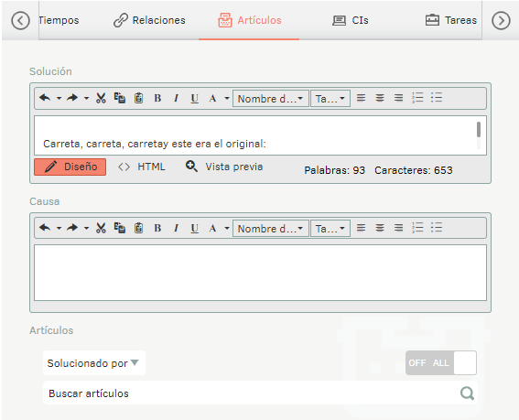Click the Buscar artículos search field
Screen dimensions: 519x420
(x=260, y=393)
